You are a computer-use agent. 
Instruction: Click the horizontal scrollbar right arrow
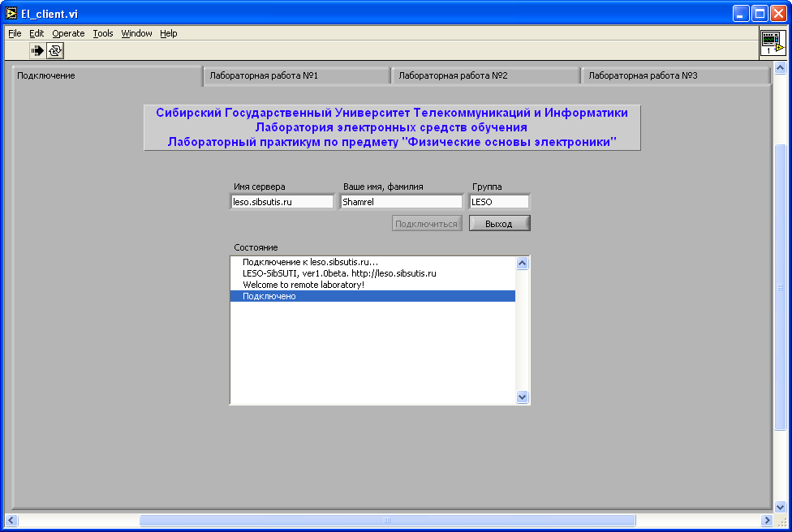768,520
